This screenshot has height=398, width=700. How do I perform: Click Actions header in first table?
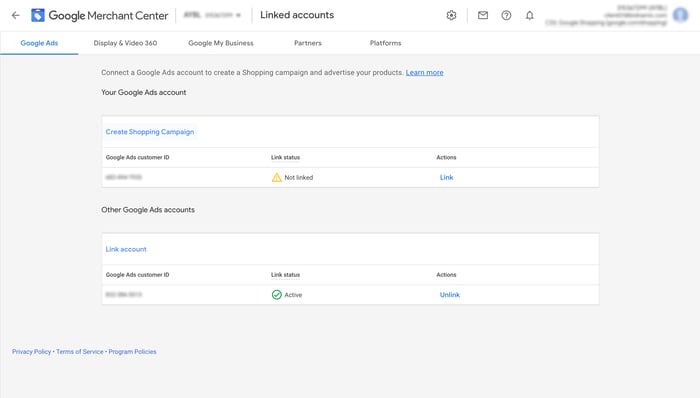(x=446, y=158)
